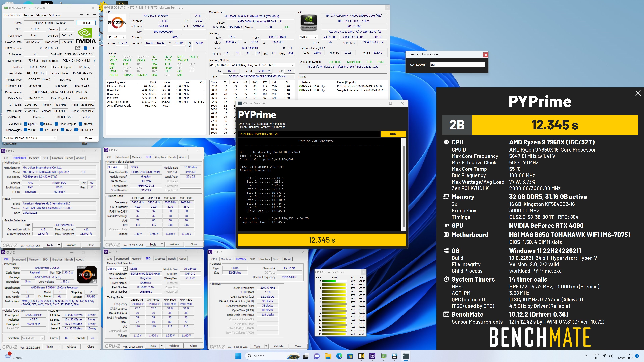The width and height of the screenshot is (644, 362).
Task: Launch Microsoft Edge from the taskbar
Action: point(339,356)
